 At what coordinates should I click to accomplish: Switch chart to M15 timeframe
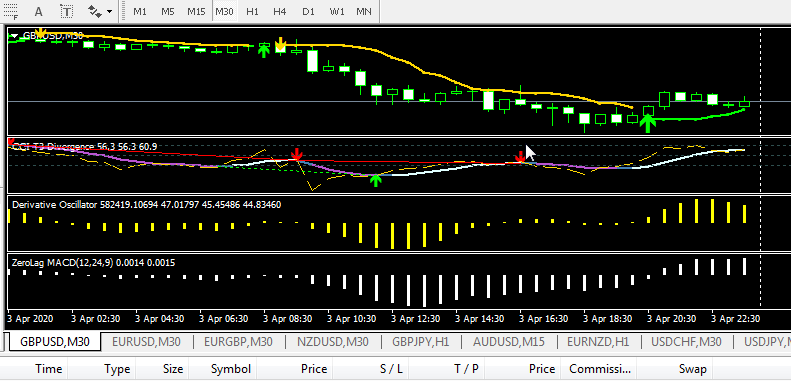pyautogui.click(x=196, y=11)
